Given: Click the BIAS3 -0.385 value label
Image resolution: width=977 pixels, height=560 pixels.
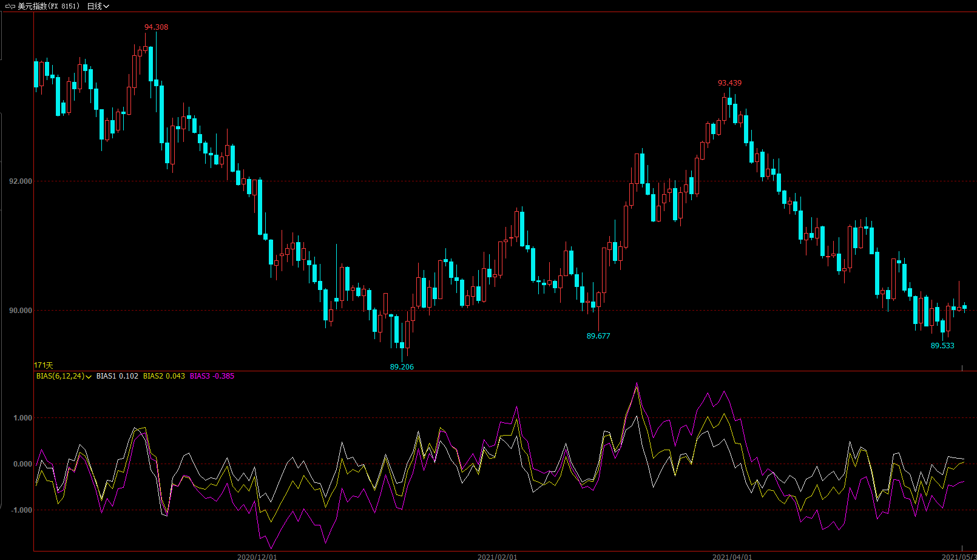Looking at the screenshot, I should [x=212, y=376].
